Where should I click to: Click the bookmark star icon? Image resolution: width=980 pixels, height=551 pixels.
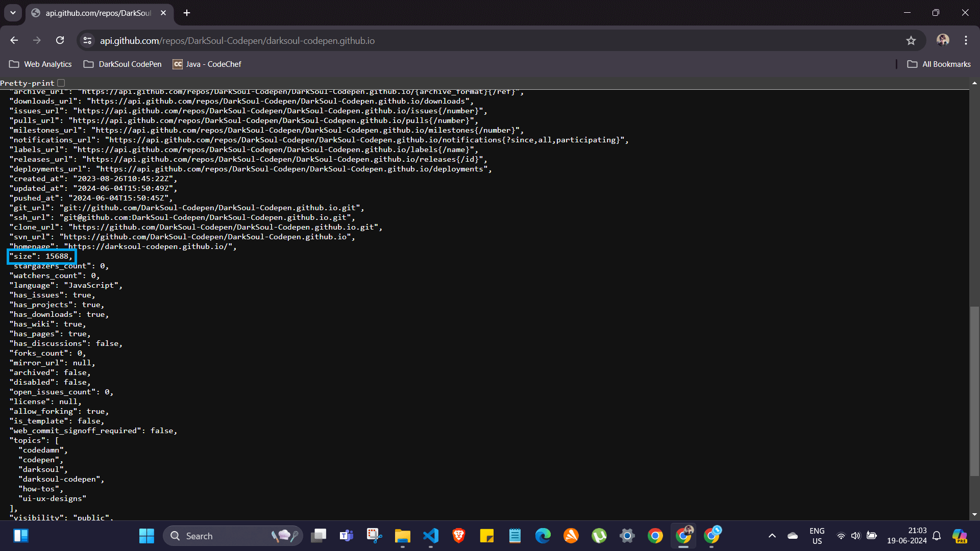click(x=911, y=41)
